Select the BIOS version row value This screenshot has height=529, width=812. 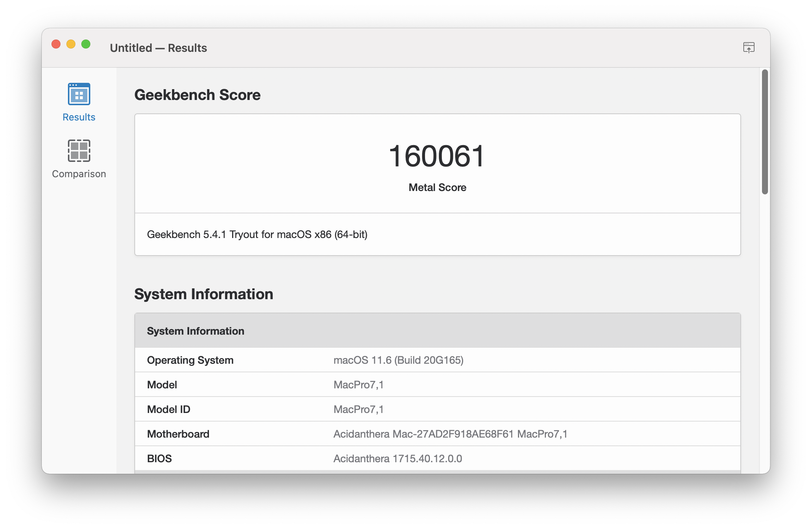click(x=397, y=458)
